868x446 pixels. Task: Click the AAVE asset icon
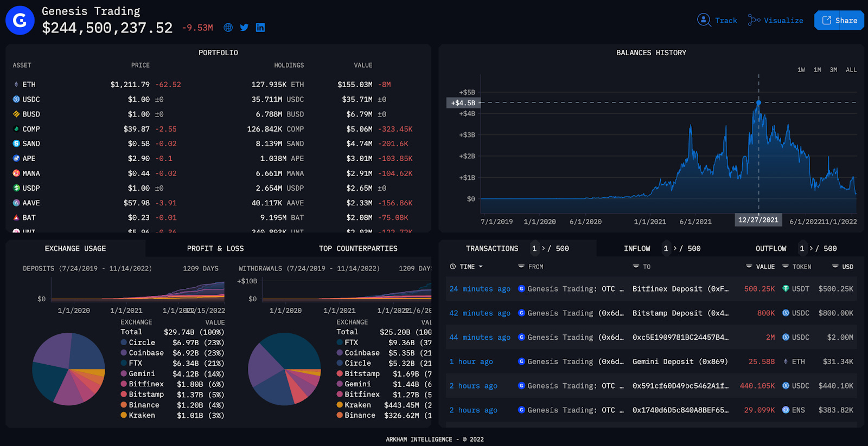(x=16, y=203)
